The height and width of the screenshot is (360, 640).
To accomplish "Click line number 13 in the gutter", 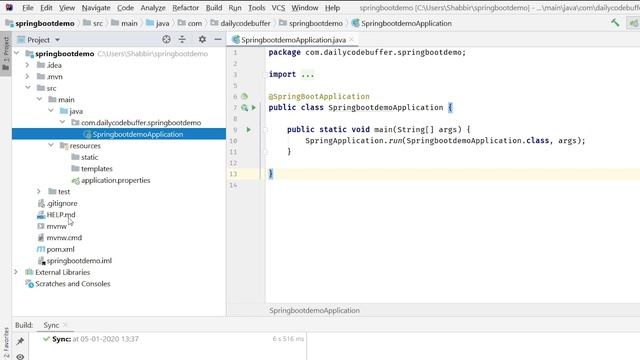I will tap(233, 174).
